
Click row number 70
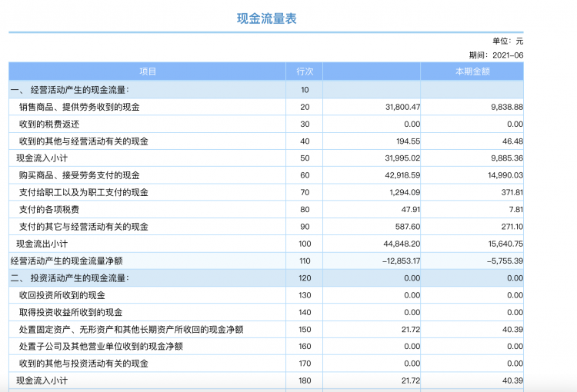pyautogui.click(x=305, y=192)
